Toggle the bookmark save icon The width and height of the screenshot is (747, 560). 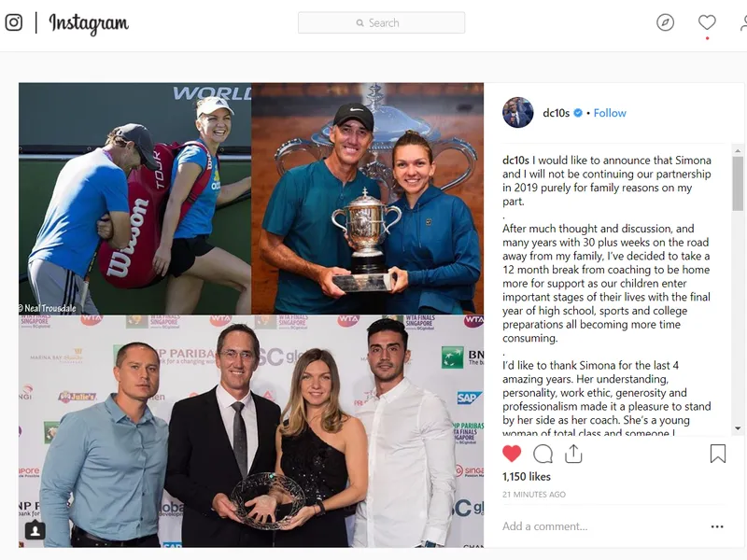click(718, 454)
